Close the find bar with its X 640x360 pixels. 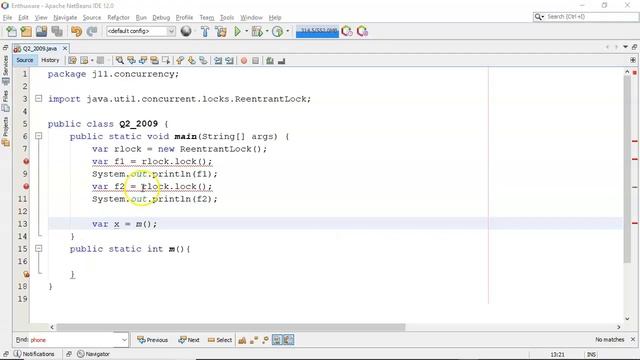tap(633, 339)
